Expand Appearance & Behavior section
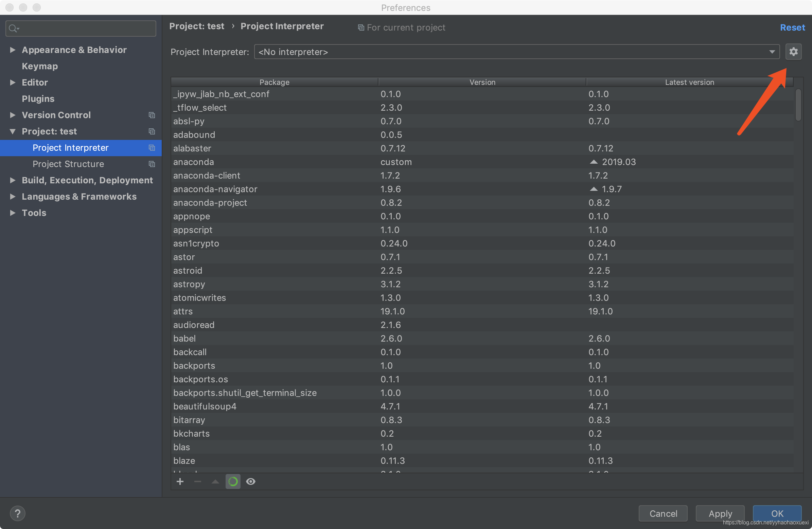 pos(13,50)
